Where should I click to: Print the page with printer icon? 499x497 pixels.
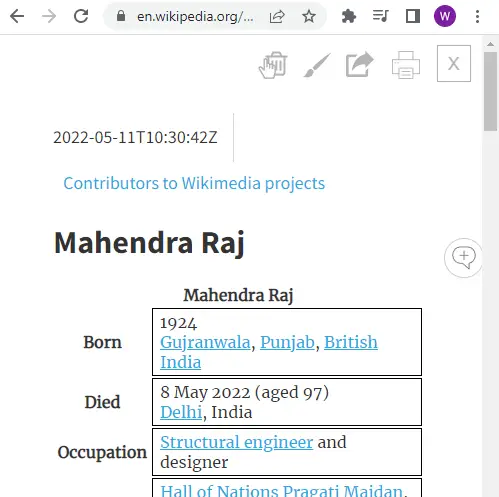coord(406,65)
